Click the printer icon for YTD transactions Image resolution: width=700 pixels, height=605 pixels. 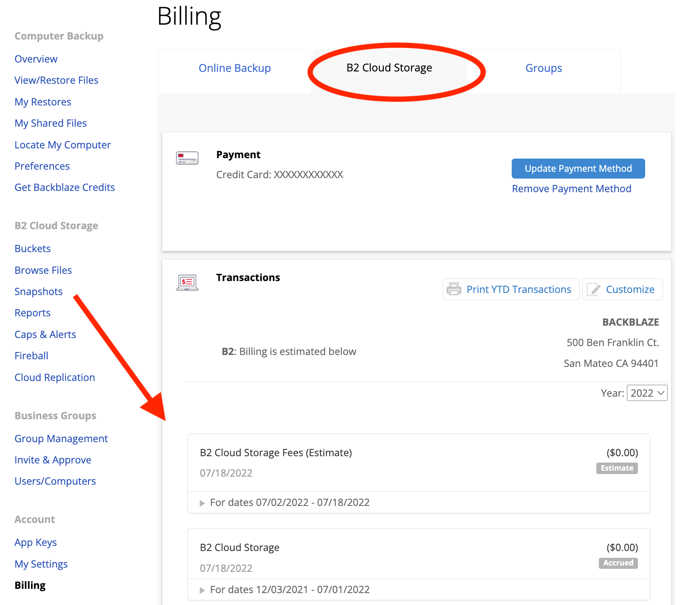pyautogui.click(x=454, y=289)
